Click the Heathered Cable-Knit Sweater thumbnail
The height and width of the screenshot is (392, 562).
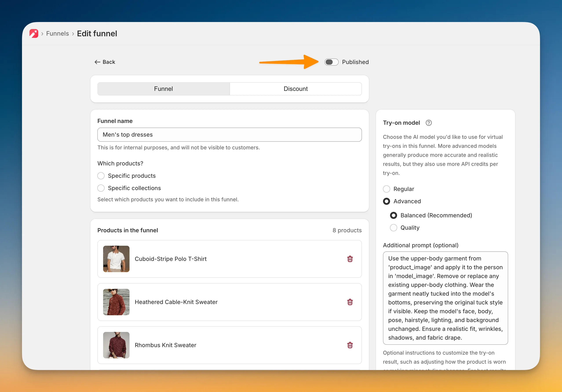pyautogui.click(x=116, y=302)
